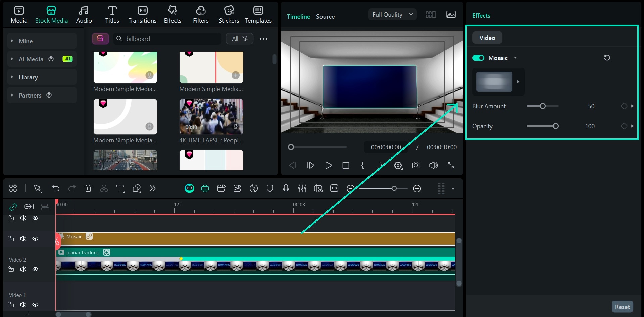Viewport: 644px width, 317px height.
Task: Click the speed playback circle icon in toolbar
Action: (253, 188)
